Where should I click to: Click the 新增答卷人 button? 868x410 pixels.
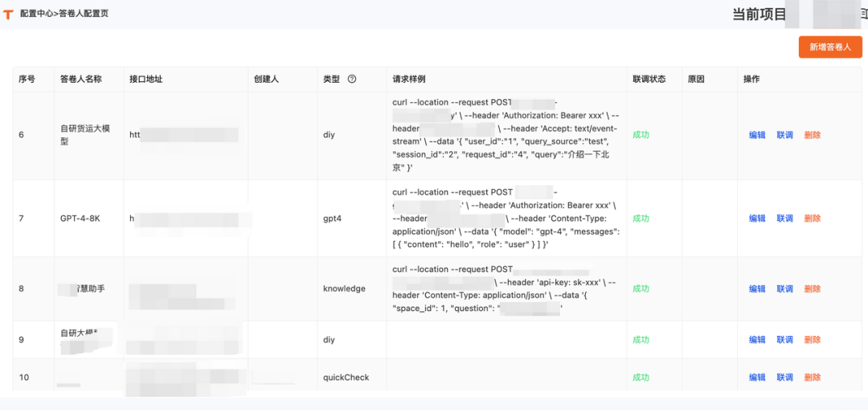click(830, 47)
